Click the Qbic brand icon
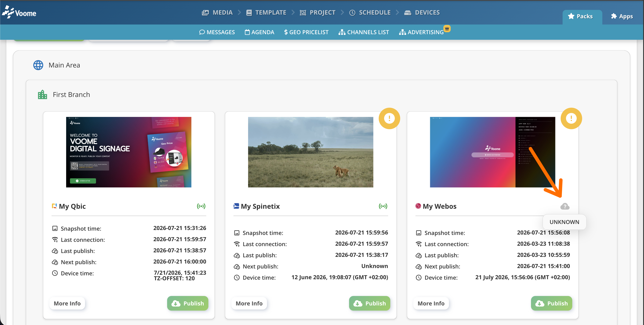The image size is (644, 325). coord(54,206)
